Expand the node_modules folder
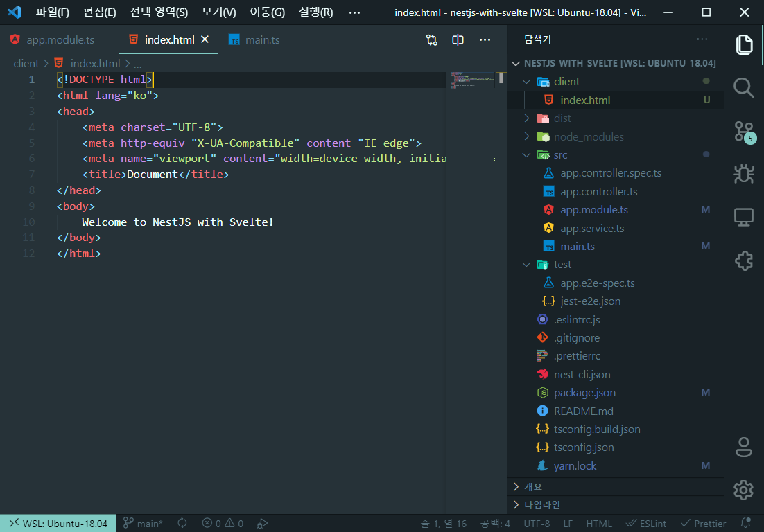 (x=527, y=136)
